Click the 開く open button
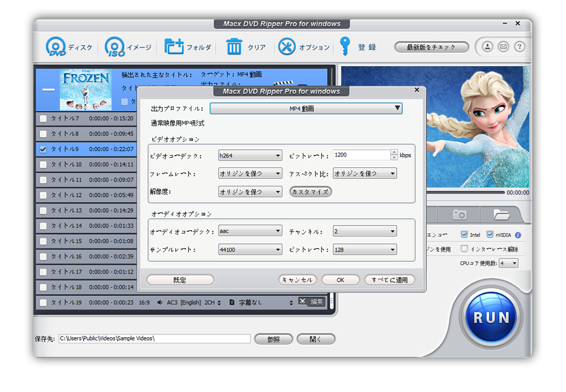 [316, 339]
